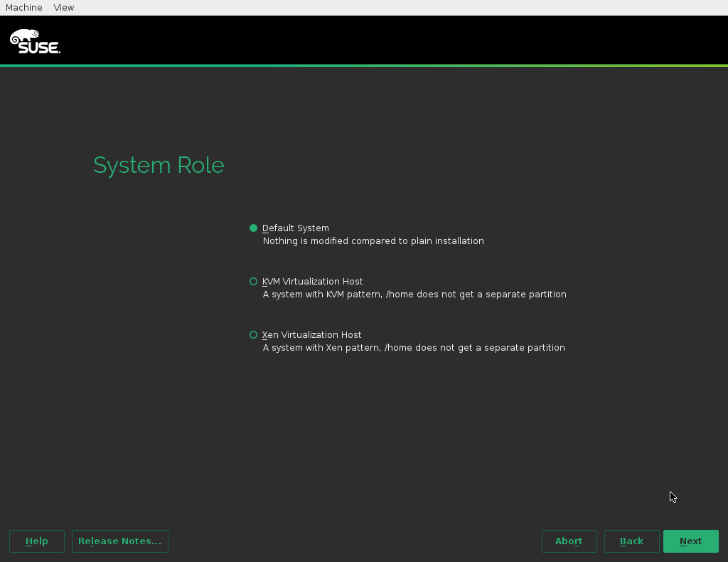This screenshot has height=562, width=728.
Task: Click the SUSE chameleon logo
Action: (24, 36)
